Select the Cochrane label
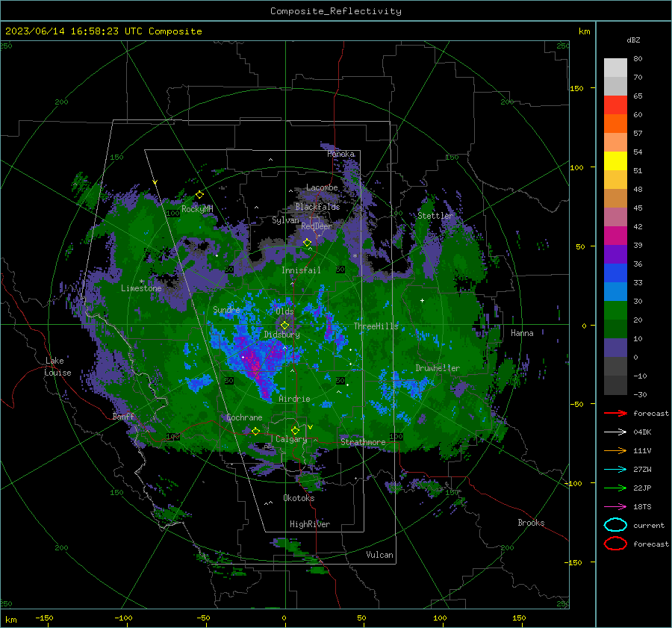 tap(244, 417)
